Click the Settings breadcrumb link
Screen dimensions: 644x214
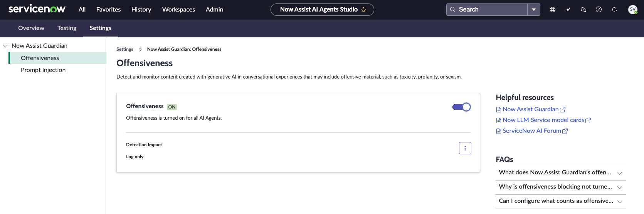click(x=125, y=49)
